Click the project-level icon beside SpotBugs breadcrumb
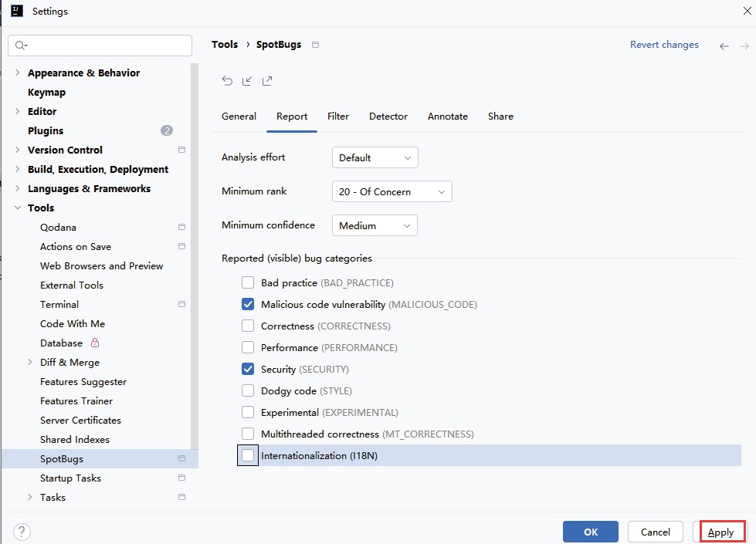 (x=315, y=45)
